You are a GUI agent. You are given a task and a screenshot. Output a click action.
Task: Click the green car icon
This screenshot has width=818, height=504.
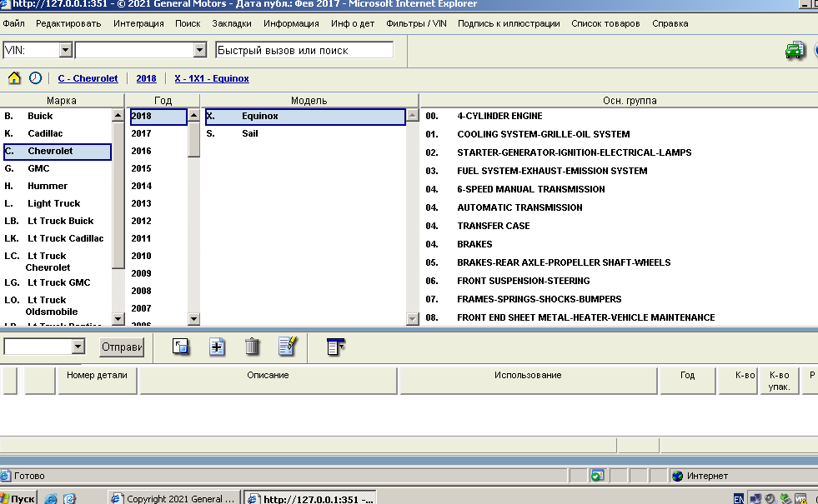pyautogui.click(x=795, y=51)
